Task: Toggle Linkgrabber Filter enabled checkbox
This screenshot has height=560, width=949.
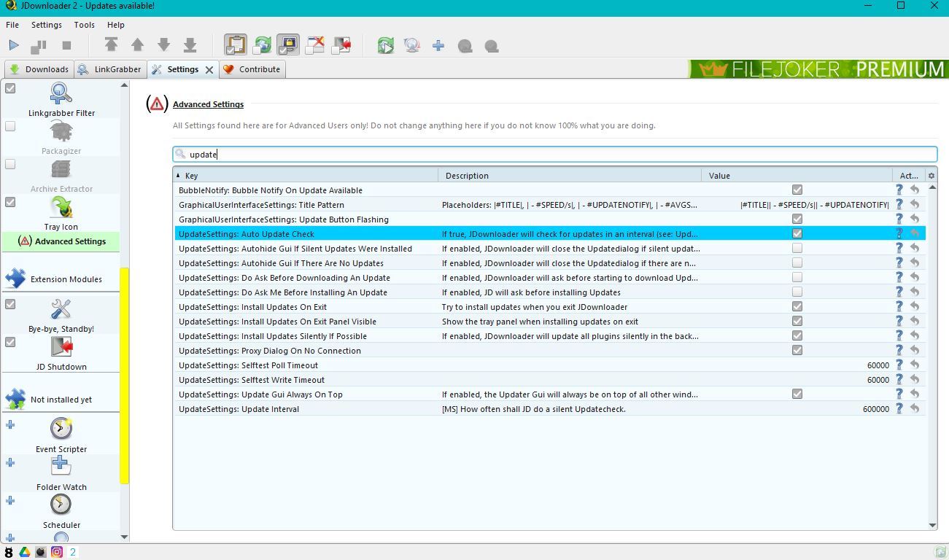Action: 10,88
